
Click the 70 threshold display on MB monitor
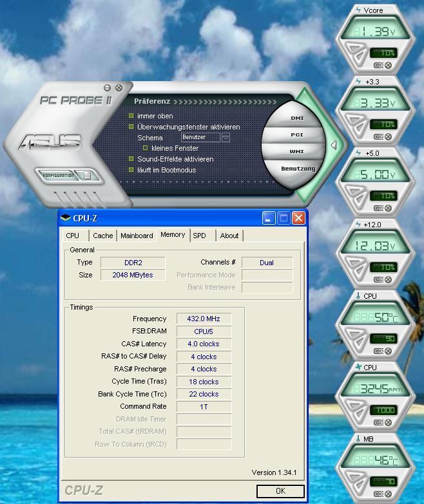[x=384, y=481]
